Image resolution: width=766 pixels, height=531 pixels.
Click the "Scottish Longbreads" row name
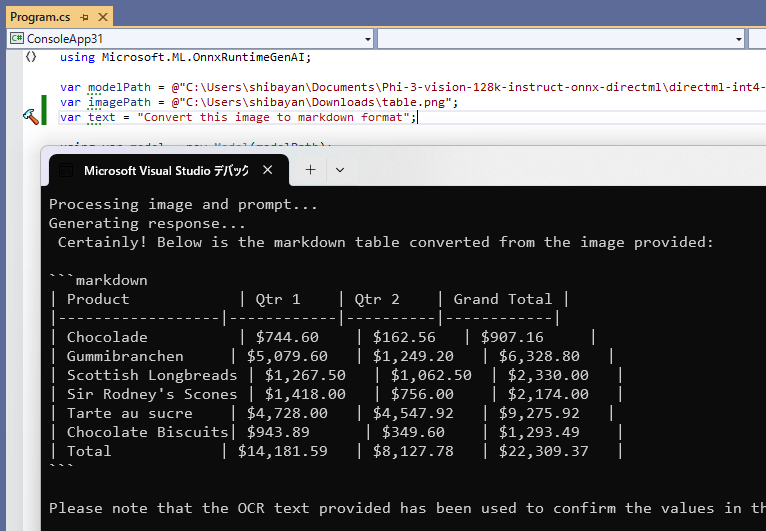[152, 375]
